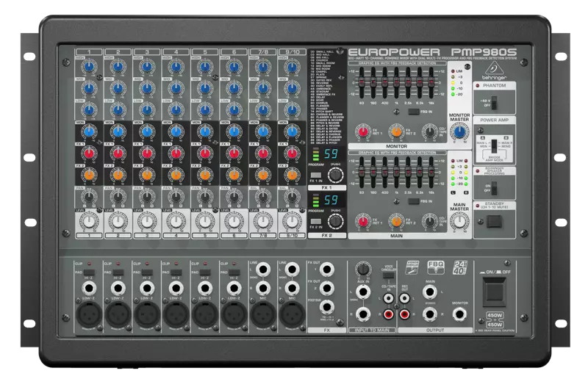The width and height of the screenshot is (588, 390).
Task: Click the MAIN output L jack
Action: (x=430, y=292)
